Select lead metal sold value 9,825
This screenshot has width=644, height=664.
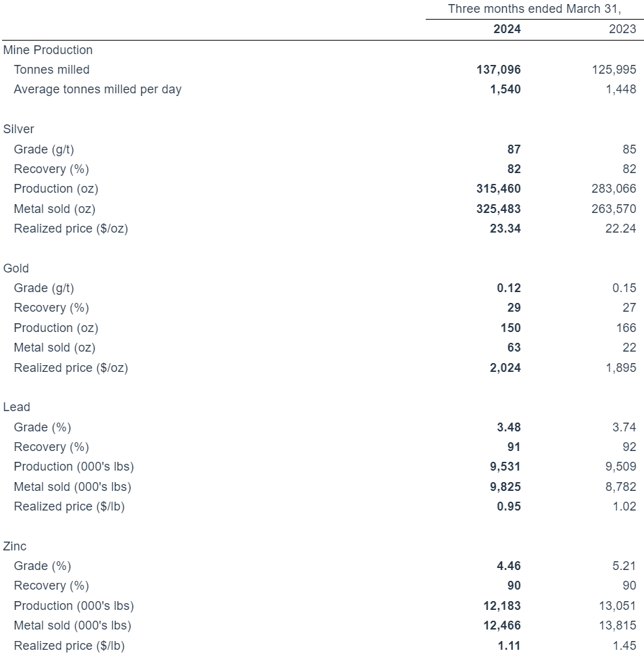(505, 487)
